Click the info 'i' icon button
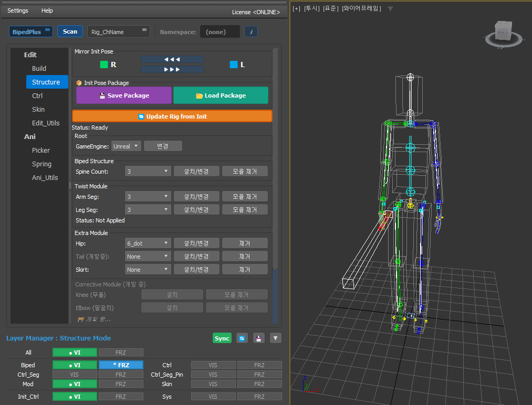 pos(251,32)
